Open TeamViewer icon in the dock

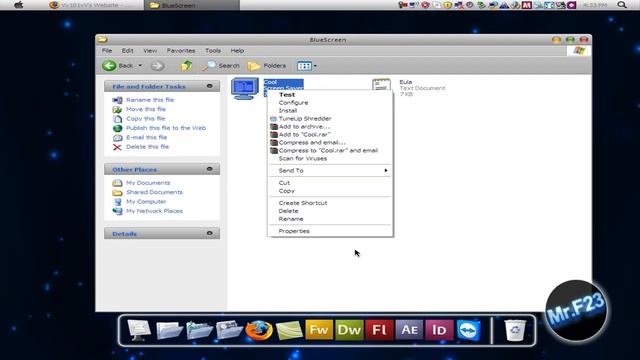pyautogui.click(x=469, y=330)
